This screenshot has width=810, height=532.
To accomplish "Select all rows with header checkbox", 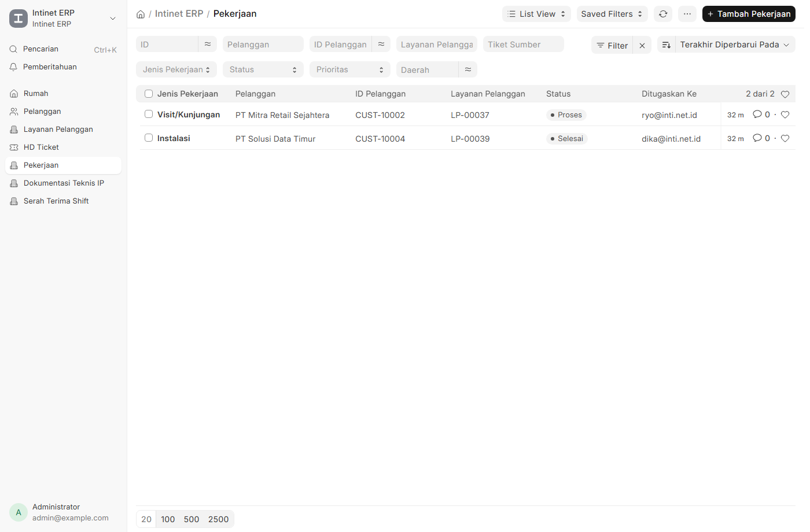I will coord(149,94).
